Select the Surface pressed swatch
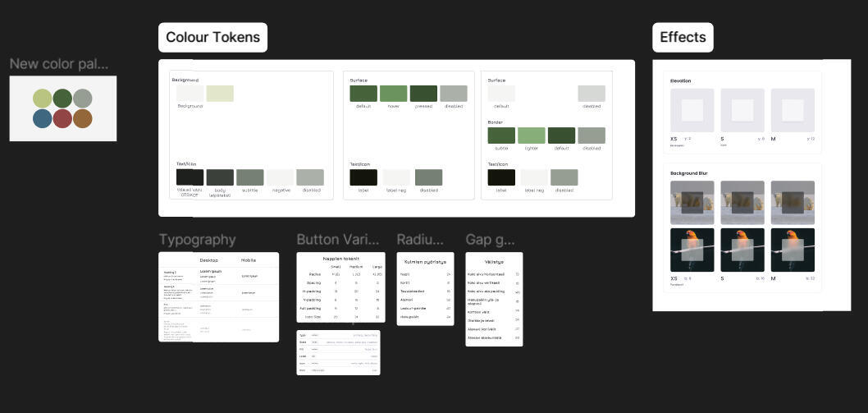 [x=423, y=93]
